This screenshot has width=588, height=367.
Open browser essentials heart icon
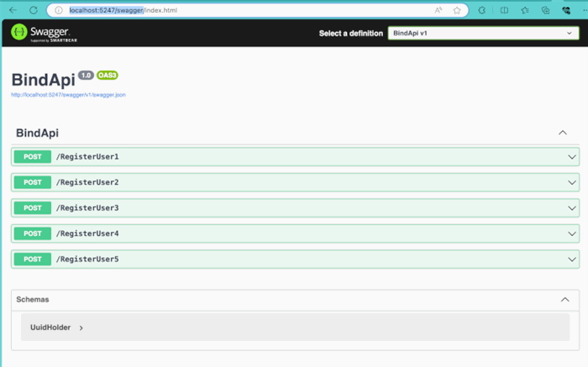point(566,10)
